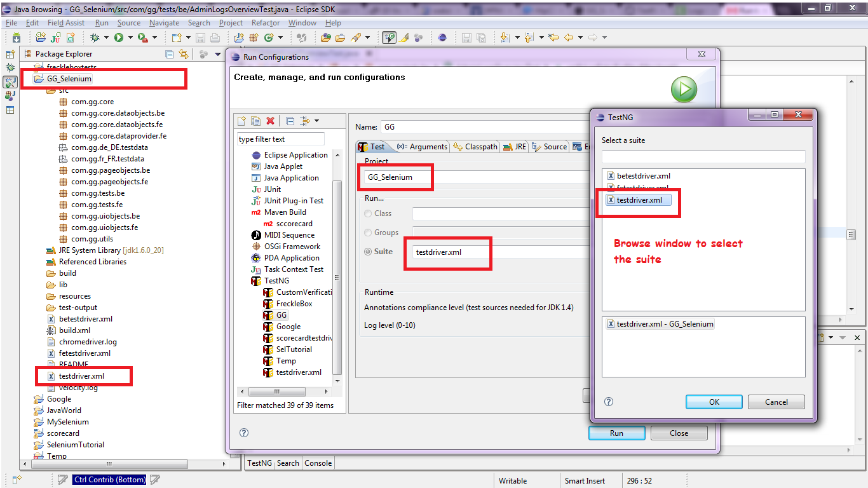Click Duplicate launch configuration icon
This screenshot has width=868, height=488.
tap(255, 121)
